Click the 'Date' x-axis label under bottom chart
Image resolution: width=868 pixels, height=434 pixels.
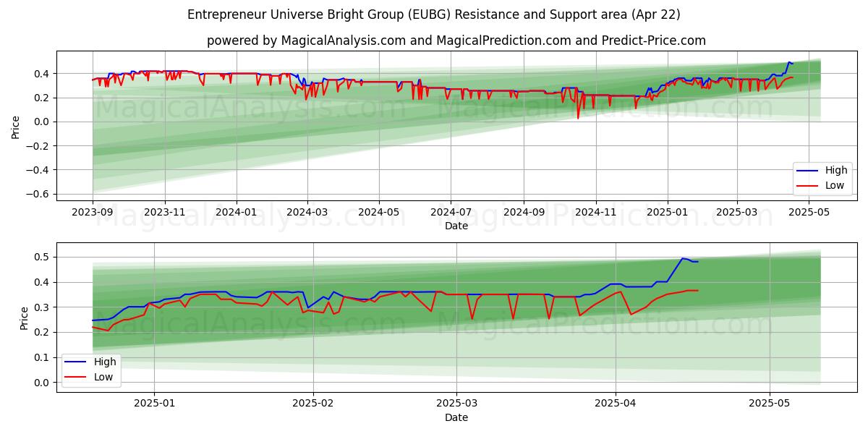pos(456,418)
